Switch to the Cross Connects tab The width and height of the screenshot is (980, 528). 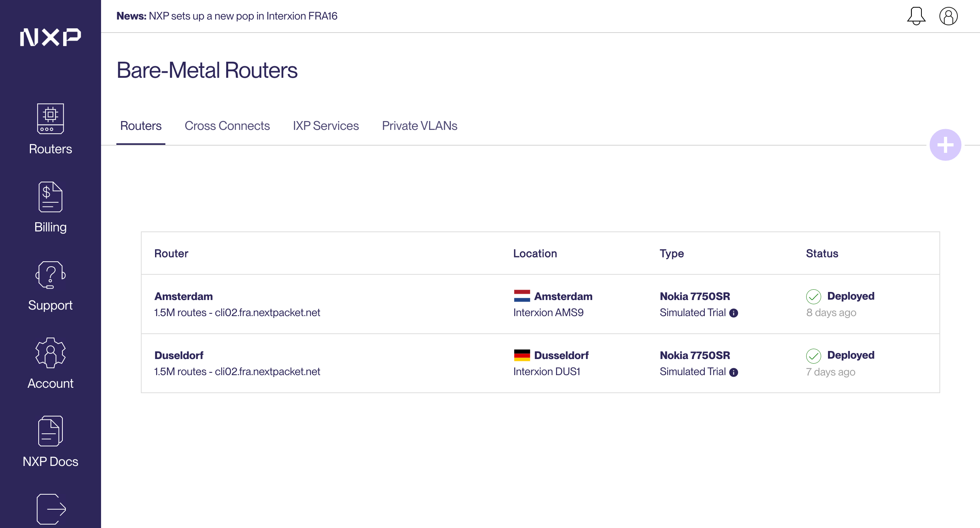pyautogui.click(x=227, y=126)
